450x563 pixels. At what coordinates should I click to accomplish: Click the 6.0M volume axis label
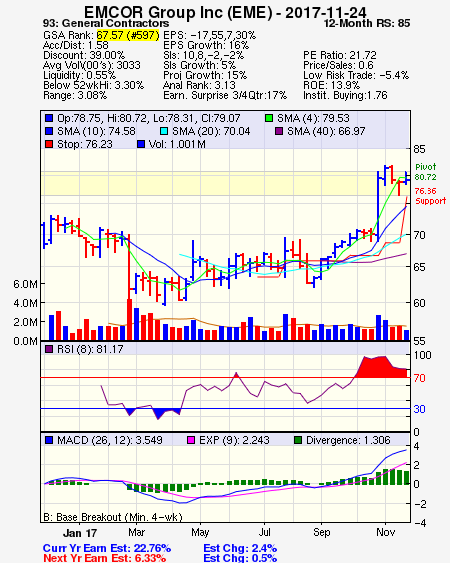25,284
